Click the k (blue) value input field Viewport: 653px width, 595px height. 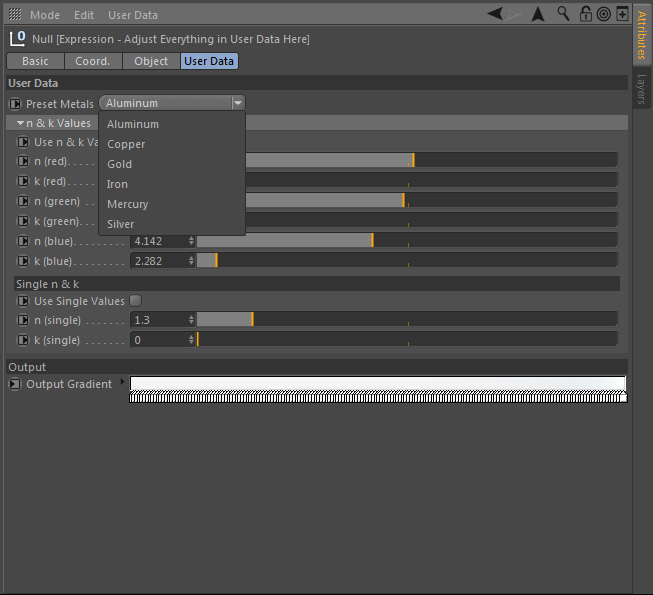[158, 261]
